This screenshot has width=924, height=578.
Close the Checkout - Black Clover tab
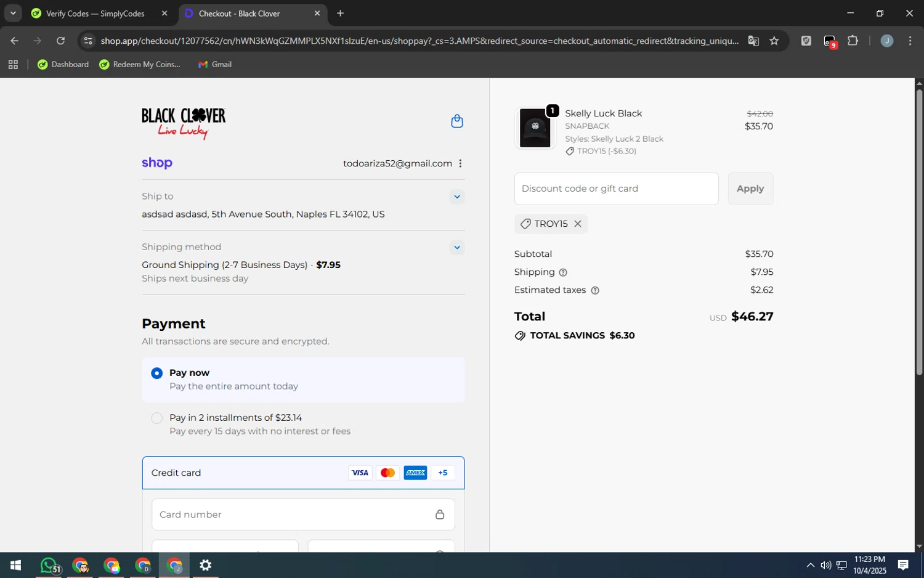[317, 14]
